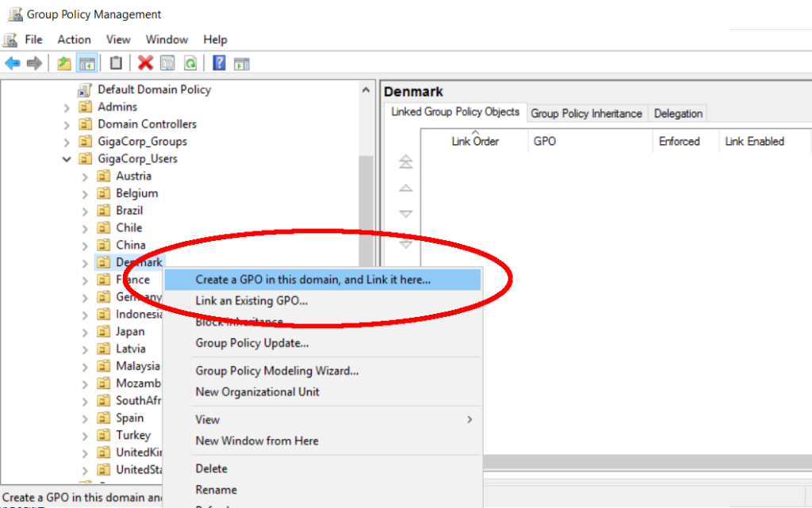
Task: Move link to top with double-up arrow
Action: (405, 162)
